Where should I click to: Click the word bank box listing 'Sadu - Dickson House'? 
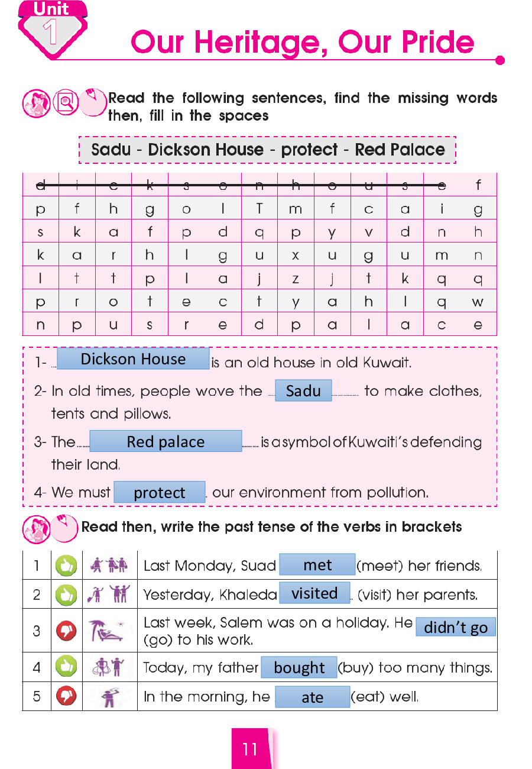click(268, 150)
